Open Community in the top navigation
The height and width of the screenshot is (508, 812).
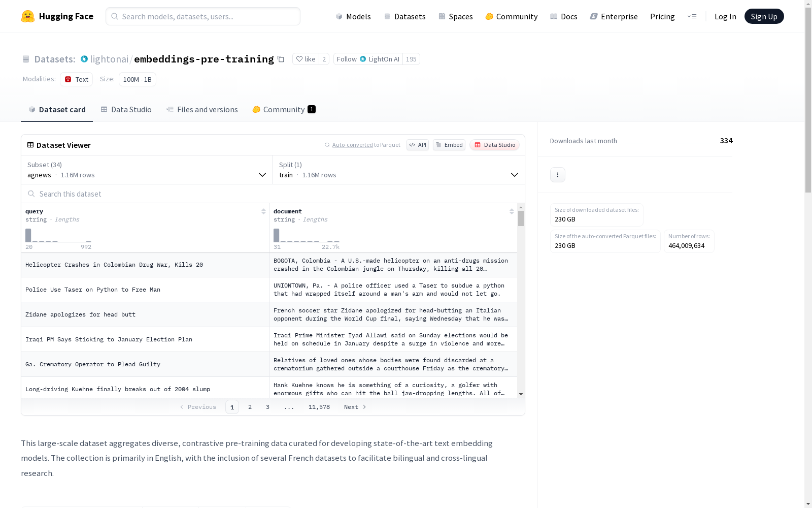tap(512, 16)
